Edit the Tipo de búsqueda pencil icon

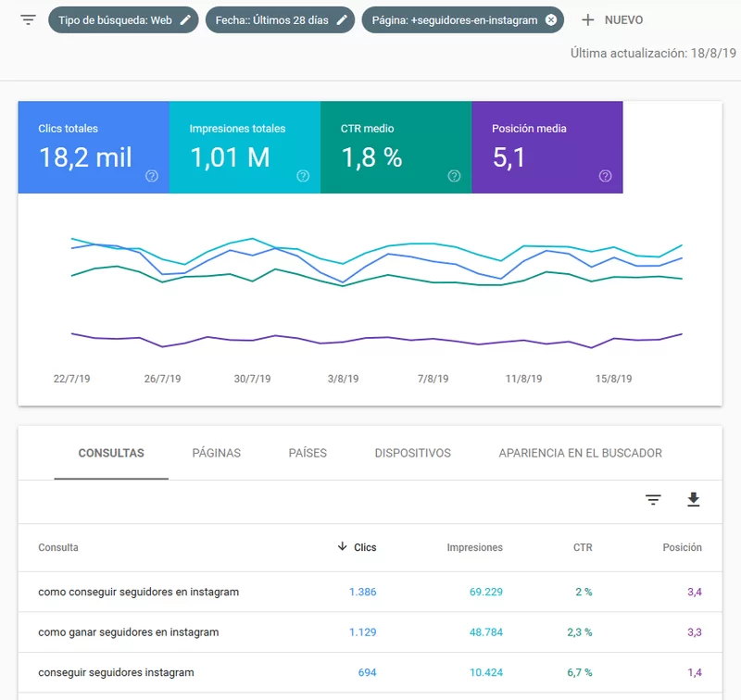click(x=186, y=19)
